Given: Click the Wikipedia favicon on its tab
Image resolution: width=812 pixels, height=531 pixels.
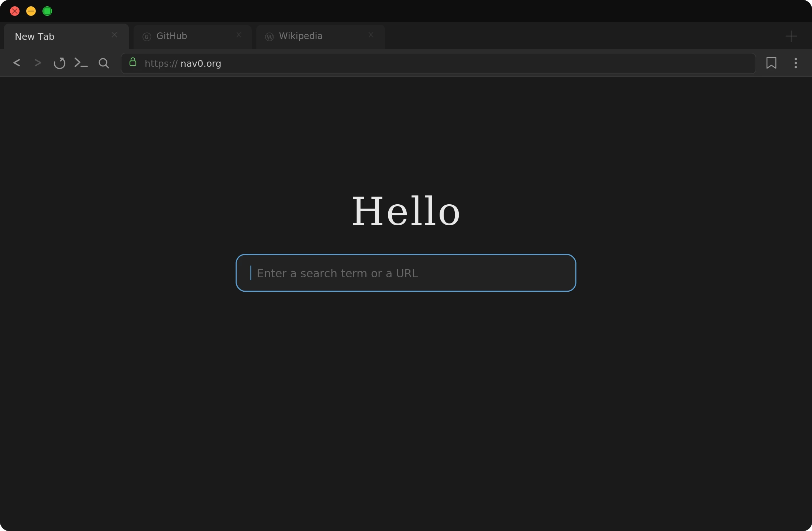Looking at the screenshot, I should (x=269, y=37).
